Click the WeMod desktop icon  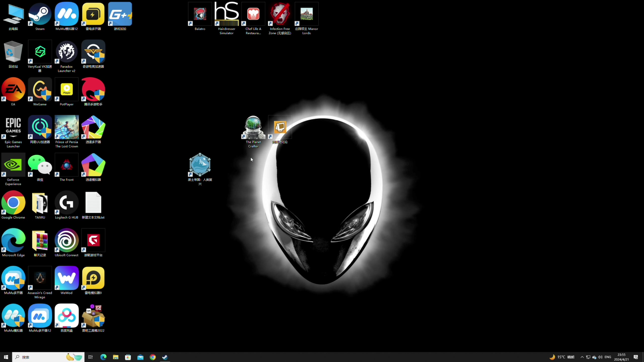66,280
